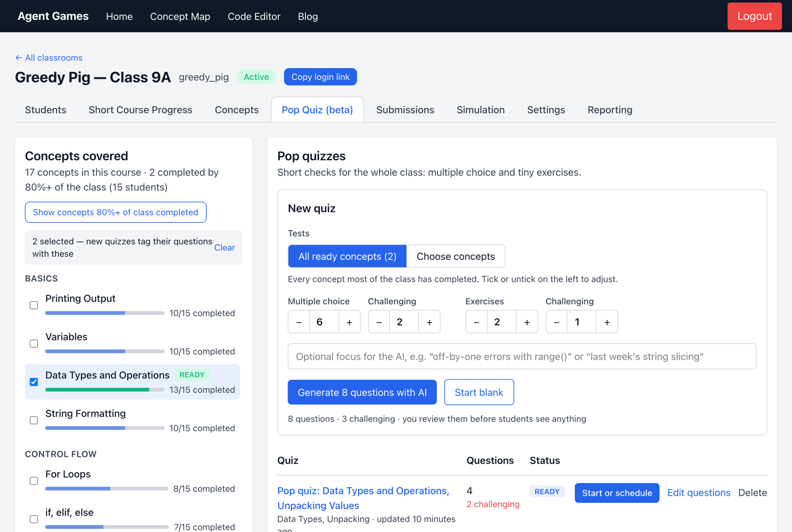
Task: Go to Home in top navigation
Action: coord(119,16)
